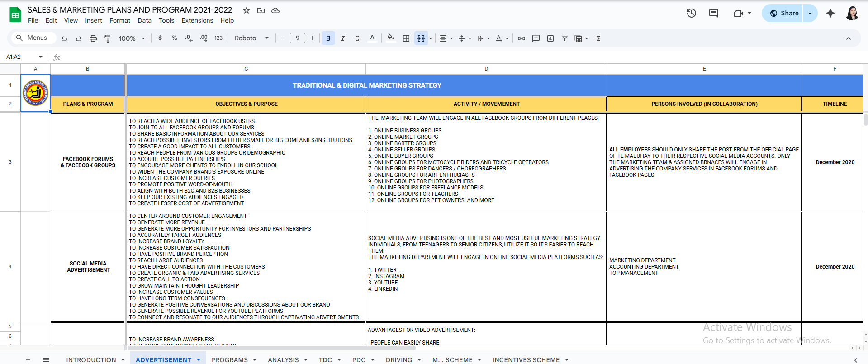Open the Extensions menu
The width and height of the screenshot is (868, 364).
(197, 20)
